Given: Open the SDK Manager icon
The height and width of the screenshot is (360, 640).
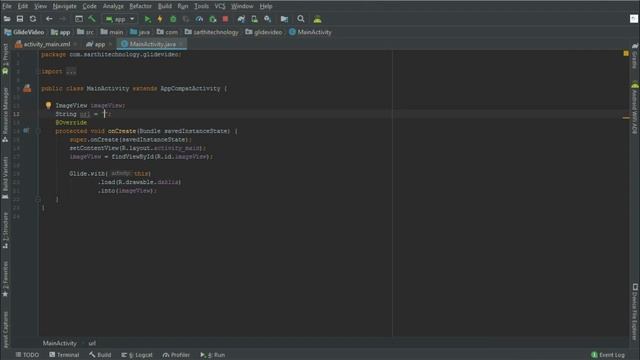Looking at the screenshot, I should 267,19.
